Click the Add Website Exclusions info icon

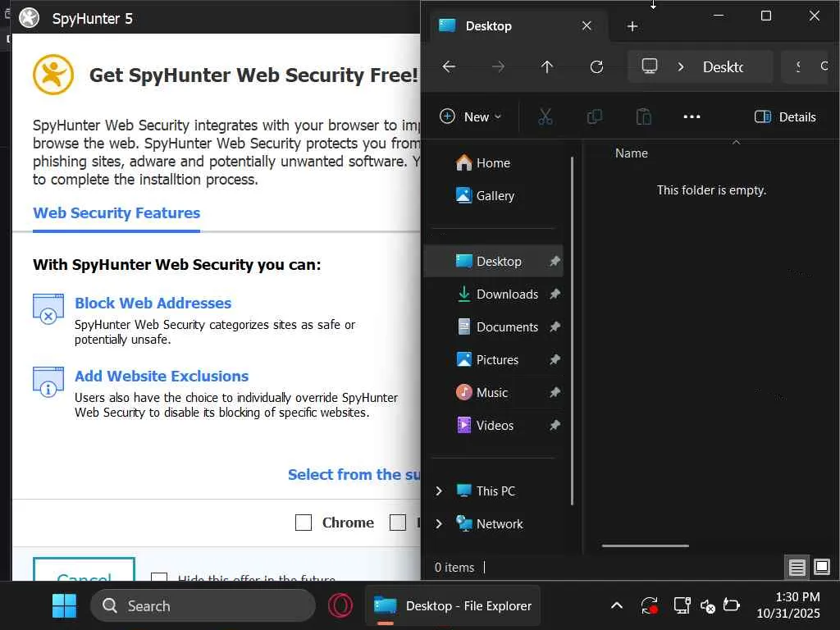(48, 382)
